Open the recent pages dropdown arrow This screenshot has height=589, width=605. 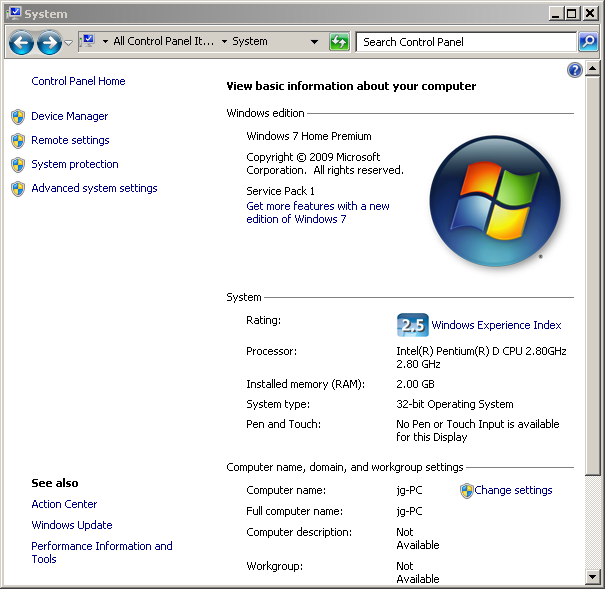tap(68, 43)
